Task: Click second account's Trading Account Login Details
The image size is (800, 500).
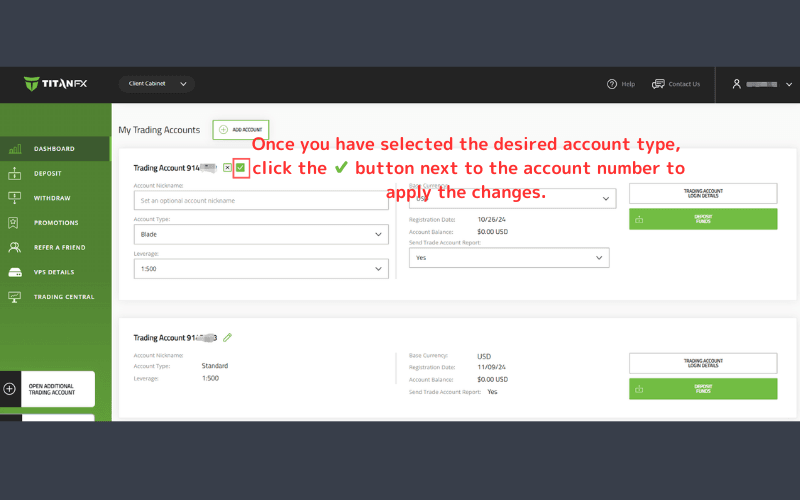Action: (703, 363)
